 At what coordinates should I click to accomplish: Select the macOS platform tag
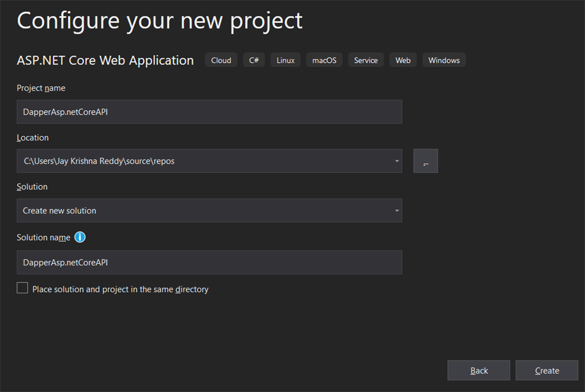pos(324,60)
